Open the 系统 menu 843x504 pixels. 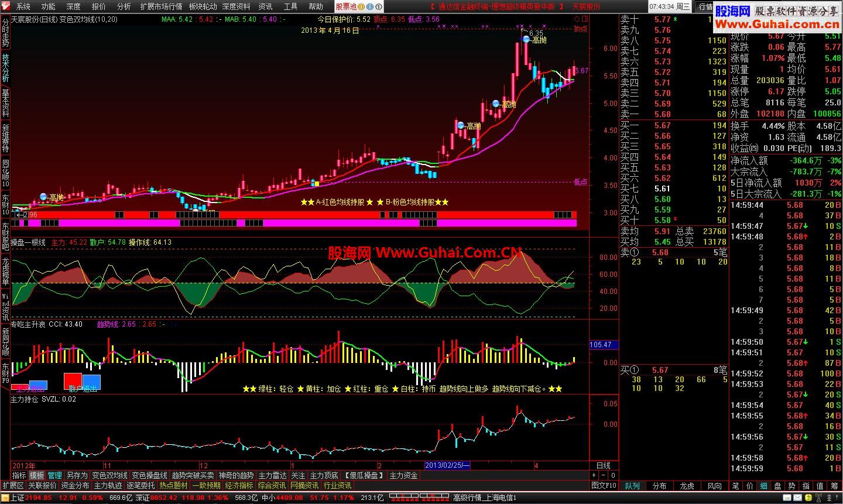(x=23, y=6)
